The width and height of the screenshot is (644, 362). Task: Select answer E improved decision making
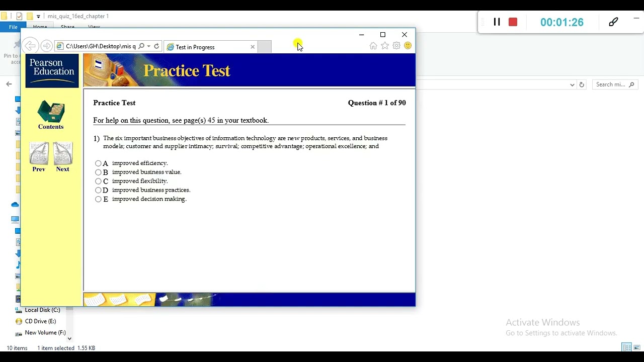point(98,200)
